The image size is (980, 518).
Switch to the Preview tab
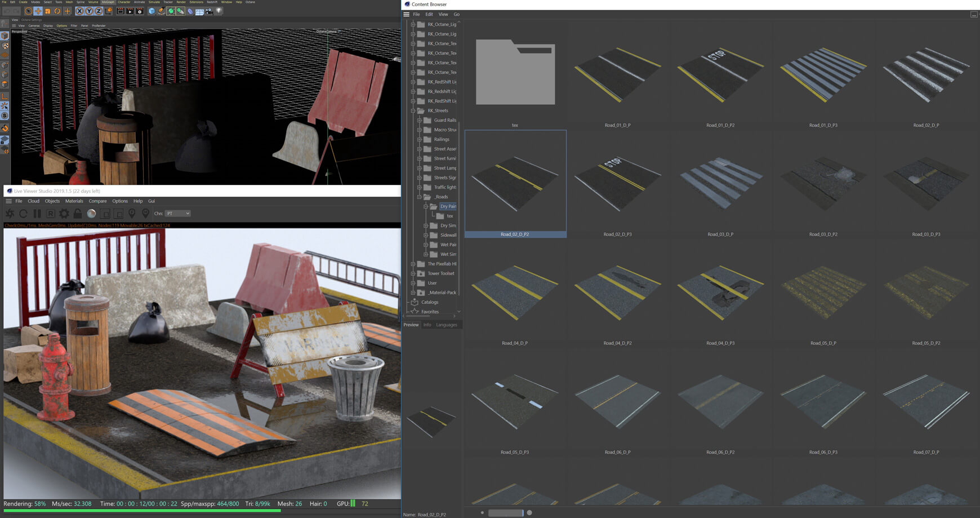(x=411, y=325)
